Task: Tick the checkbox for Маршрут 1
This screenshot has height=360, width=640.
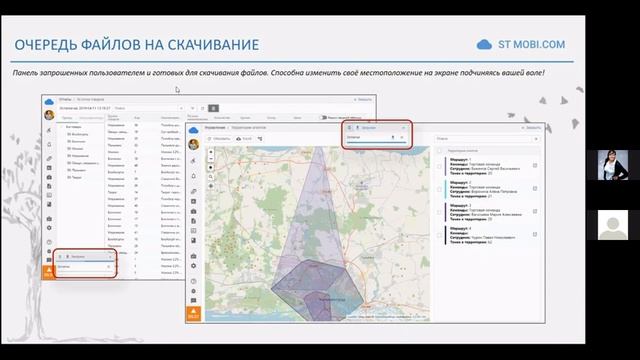Action: pos(440,166)
